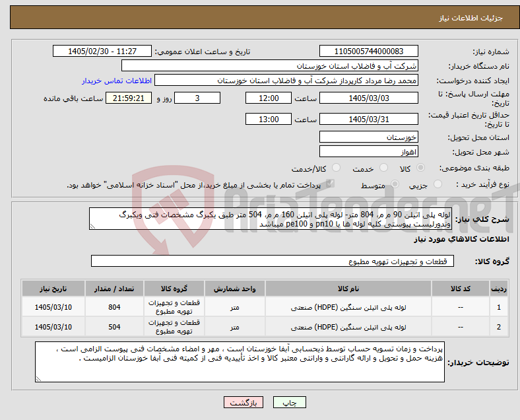Click the buyer organization name field
The image size is (520, 420).
click(270, 65)
